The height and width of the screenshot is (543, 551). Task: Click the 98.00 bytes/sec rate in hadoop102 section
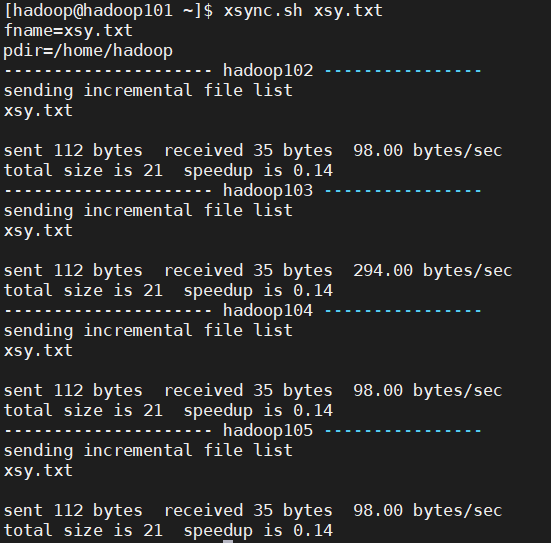point(428,151)
